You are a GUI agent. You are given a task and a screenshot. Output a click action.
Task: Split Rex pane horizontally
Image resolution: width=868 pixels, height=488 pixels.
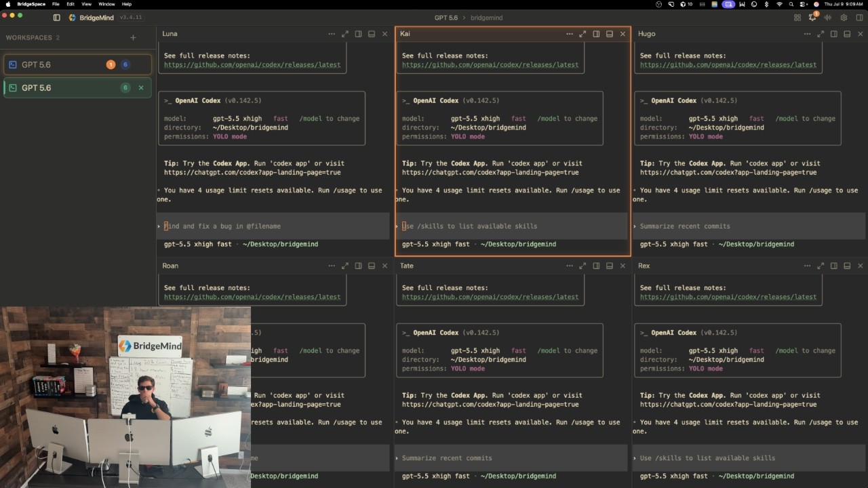(848, 266)
